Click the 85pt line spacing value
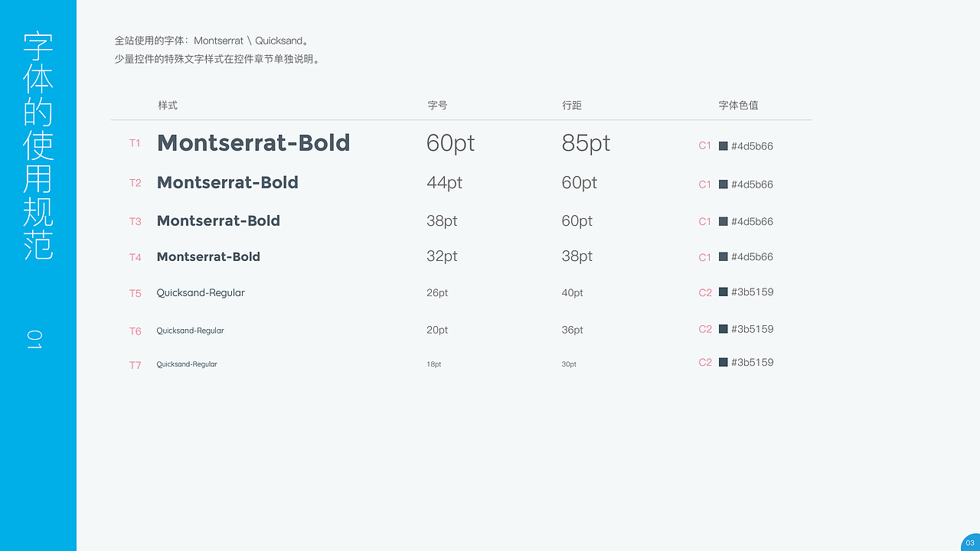Screen dimensions: 980x551 (x=586, y=143)
